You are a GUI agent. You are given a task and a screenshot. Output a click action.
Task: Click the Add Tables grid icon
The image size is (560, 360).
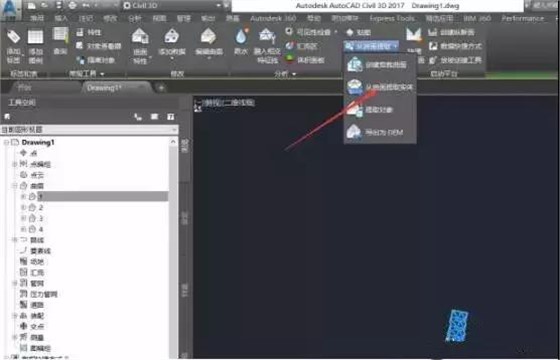tap(35, 37)
